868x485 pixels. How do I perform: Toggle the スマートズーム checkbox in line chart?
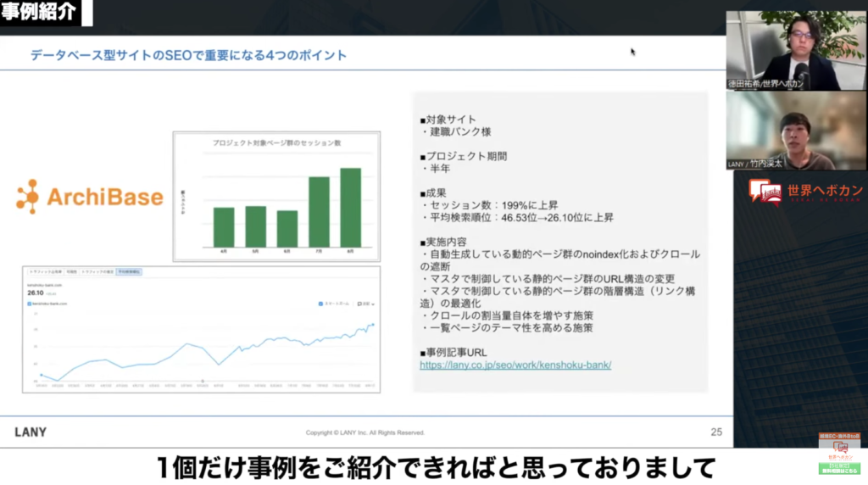click(320, 304)
